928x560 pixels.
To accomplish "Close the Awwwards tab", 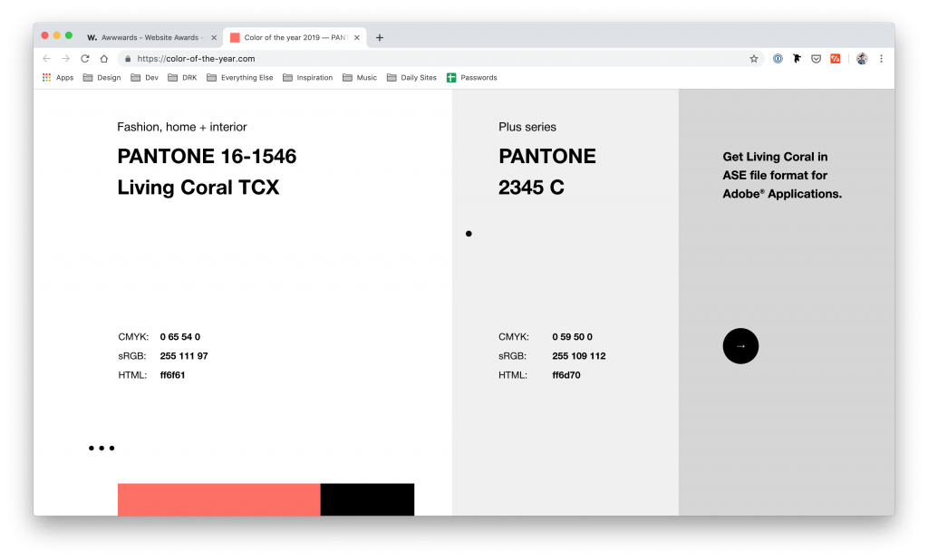I will tap(214, 37).
